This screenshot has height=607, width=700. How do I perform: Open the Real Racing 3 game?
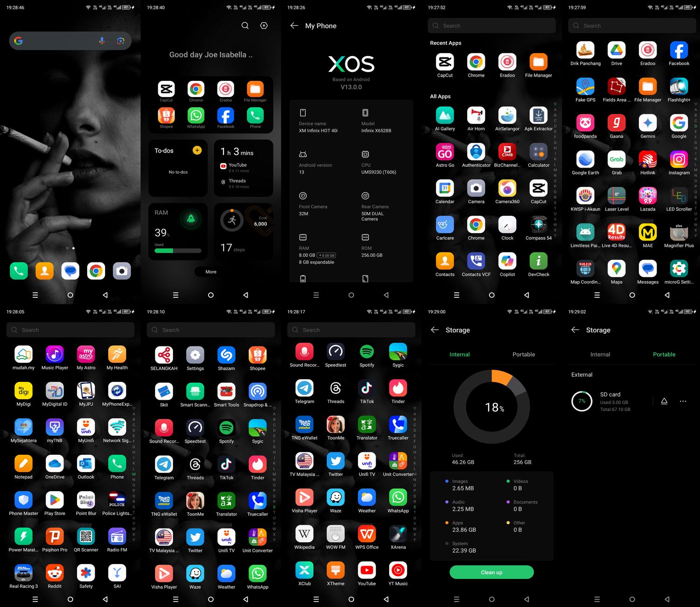pos(23,573)
